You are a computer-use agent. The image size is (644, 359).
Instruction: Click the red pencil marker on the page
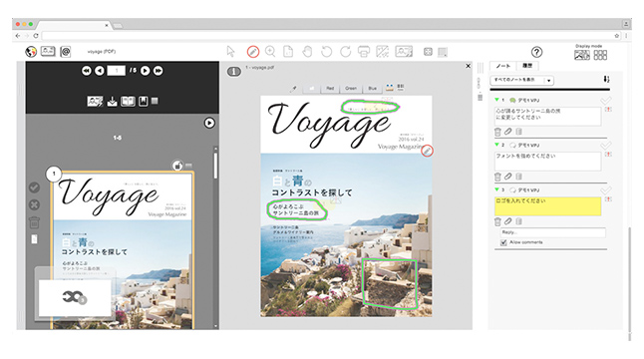(427, 151)
